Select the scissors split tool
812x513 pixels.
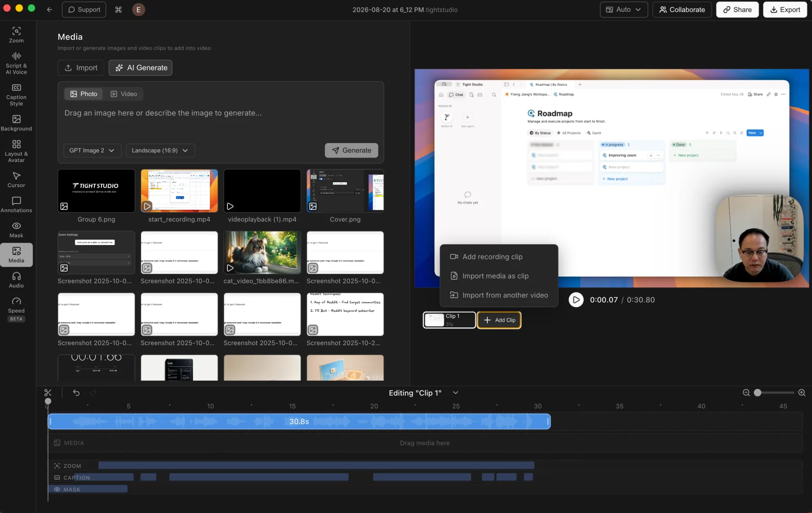point(48,393)
